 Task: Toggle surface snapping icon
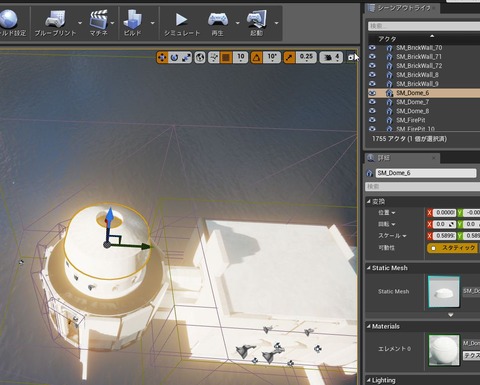(214, 58)
